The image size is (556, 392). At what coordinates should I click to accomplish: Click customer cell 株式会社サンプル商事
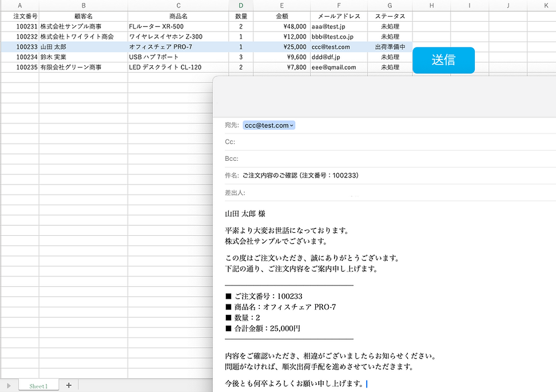[x=84, y=26]
